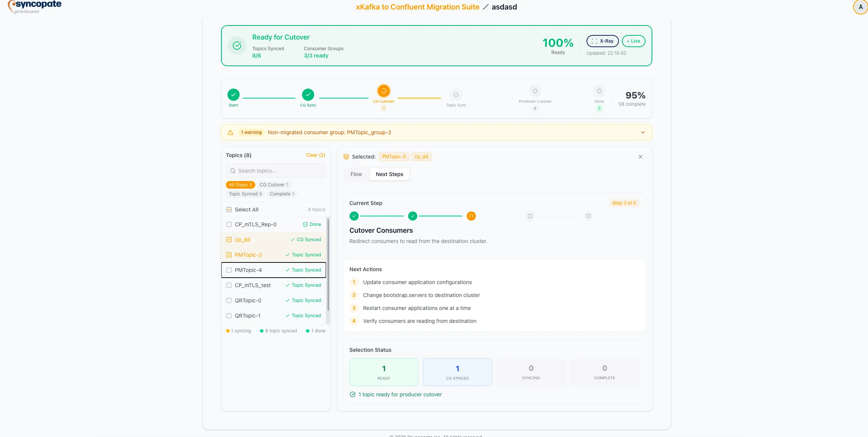Viewport: 868px width, 437px height.
Task: Click the warning triangle icon
Action: pos(231,132)
